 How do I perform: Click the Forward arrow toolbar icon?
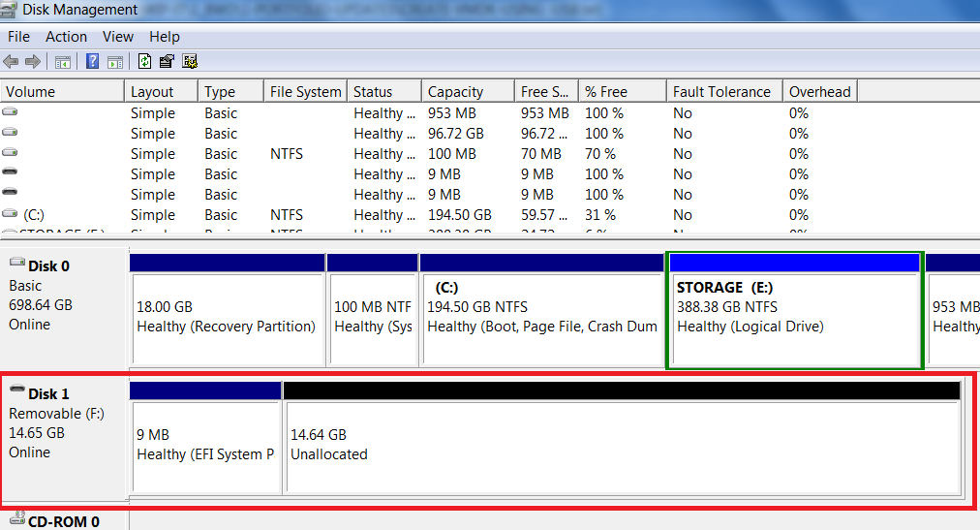(32, 62)
